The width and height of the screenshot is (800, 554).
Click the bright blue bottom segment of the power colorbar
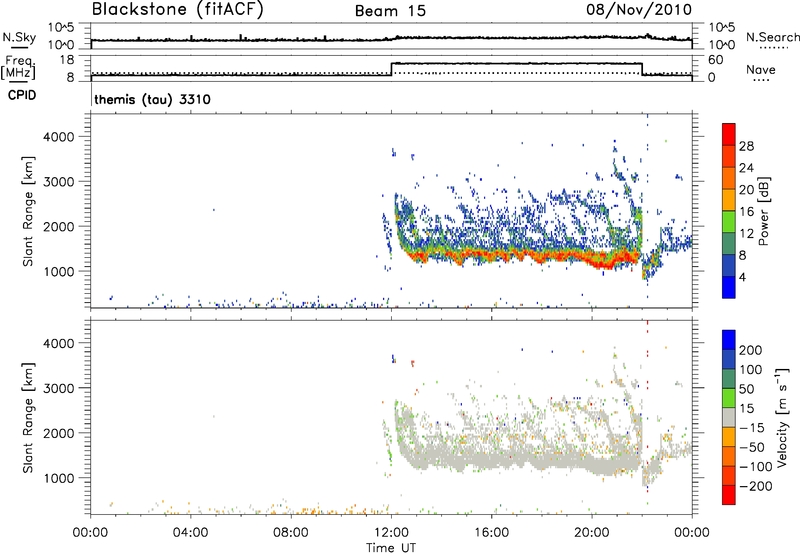click(x=729, y=287)
